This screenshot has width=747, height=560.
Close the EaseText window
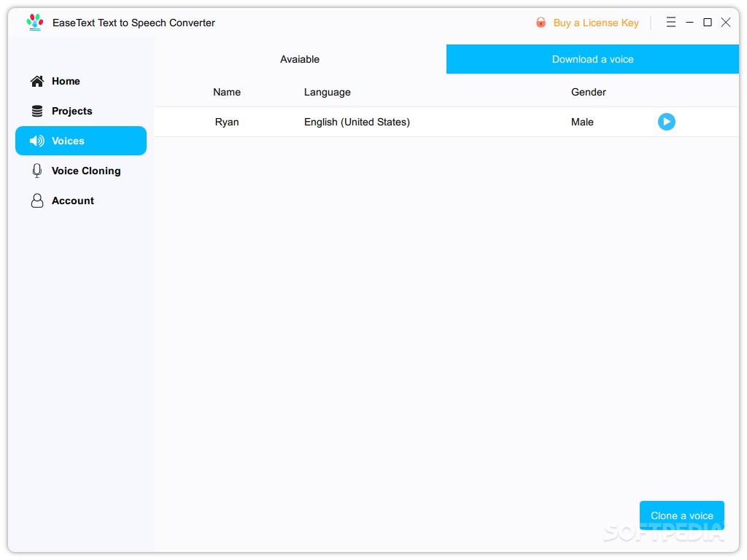click(x=726, y=23)
